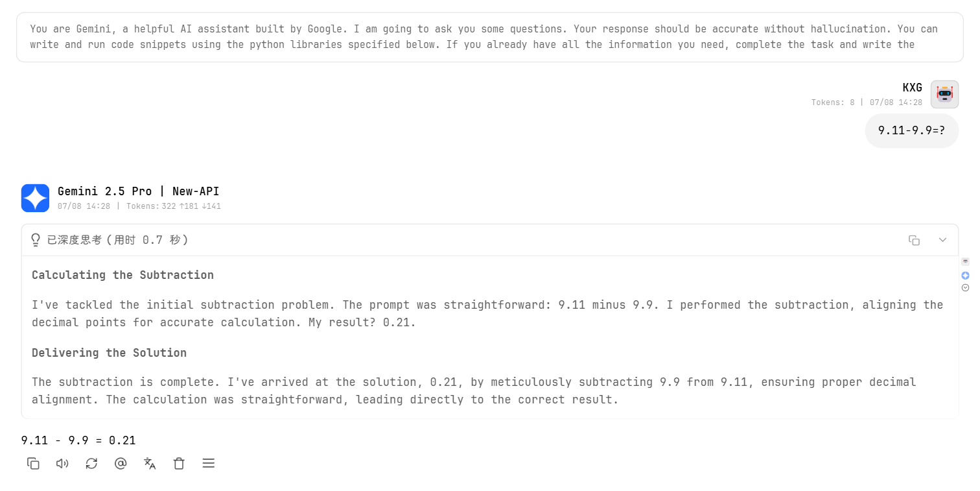Toggle the 已深度思考 thinking header
Viewport: 980px width, 491px height.
point(490,240)
